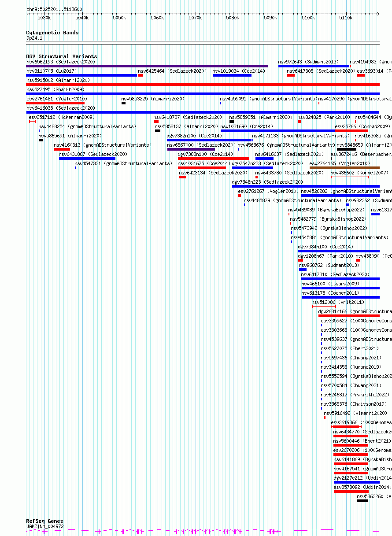This screenshot has width=392, height=536.
Task: Open dgv7384n100 (Coe2014) variant
Action: [x=325, y=247]
